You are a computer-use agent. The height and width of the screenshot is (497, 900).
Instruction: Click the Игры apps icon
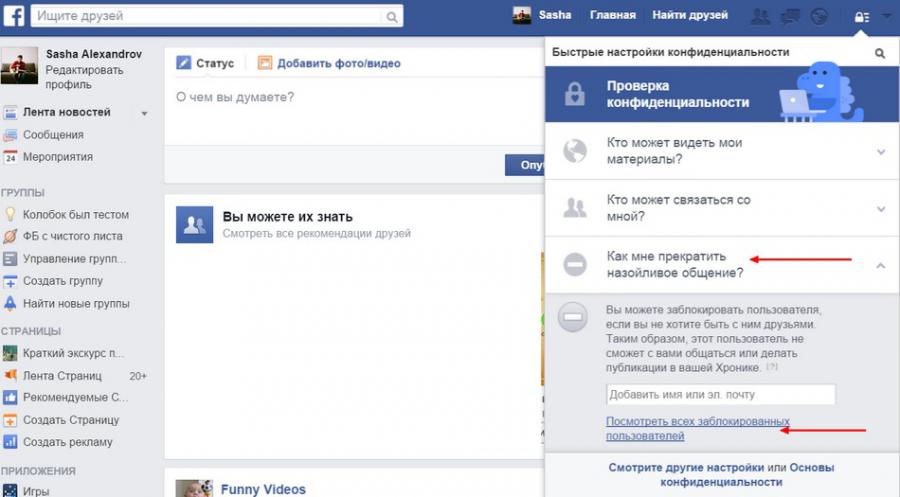coord(10,491)
